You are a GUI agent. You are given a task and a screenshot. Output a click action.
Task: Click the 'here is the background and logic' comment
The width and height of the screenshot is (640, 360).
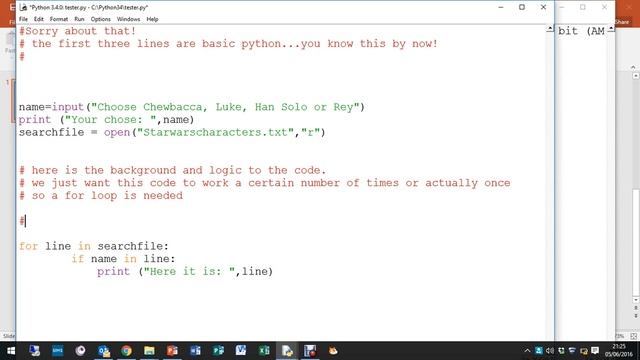(x=173, y=170)
